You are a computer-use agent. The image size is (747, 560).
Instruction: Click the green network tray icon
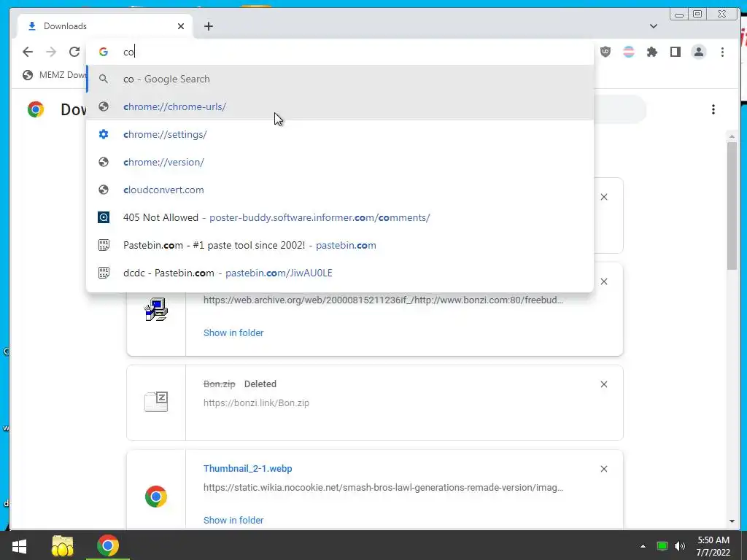tap(662, 546)
